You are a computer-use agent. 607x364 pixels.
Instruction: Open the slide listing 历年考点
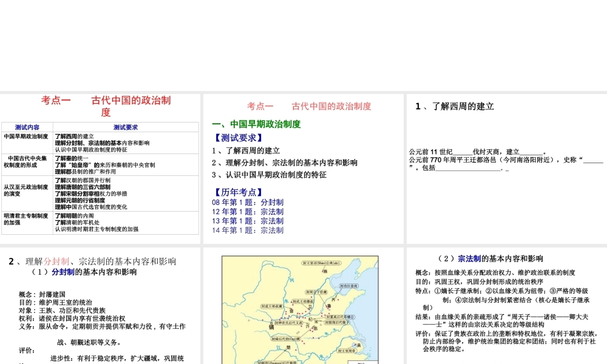click(x=303, y=169)
